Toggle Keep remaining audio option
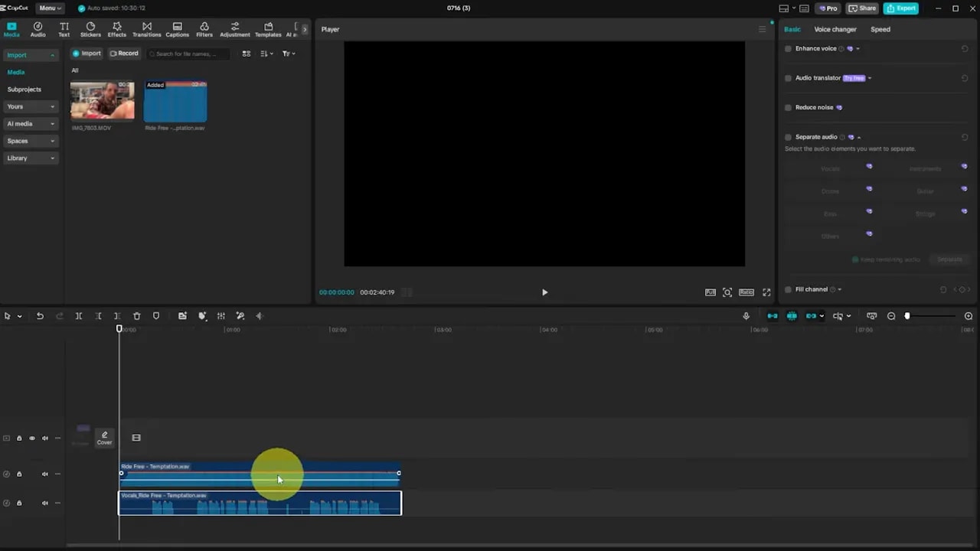 tap(855, 259)
